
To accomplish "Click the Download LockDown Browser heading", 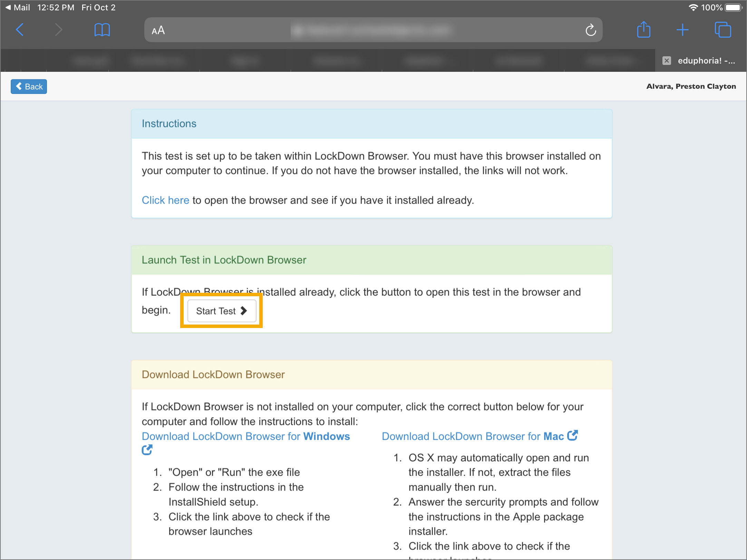I will tap(213, 375).
